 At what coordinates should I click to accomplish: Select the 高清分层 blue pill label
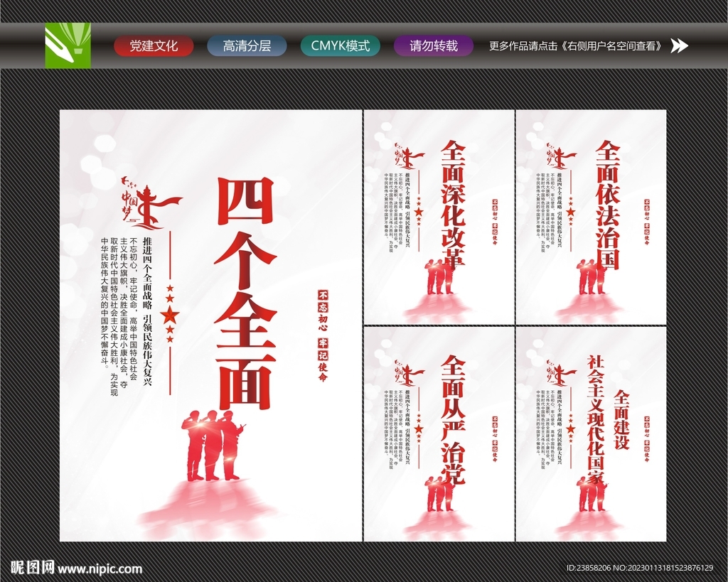coord(247,46)
